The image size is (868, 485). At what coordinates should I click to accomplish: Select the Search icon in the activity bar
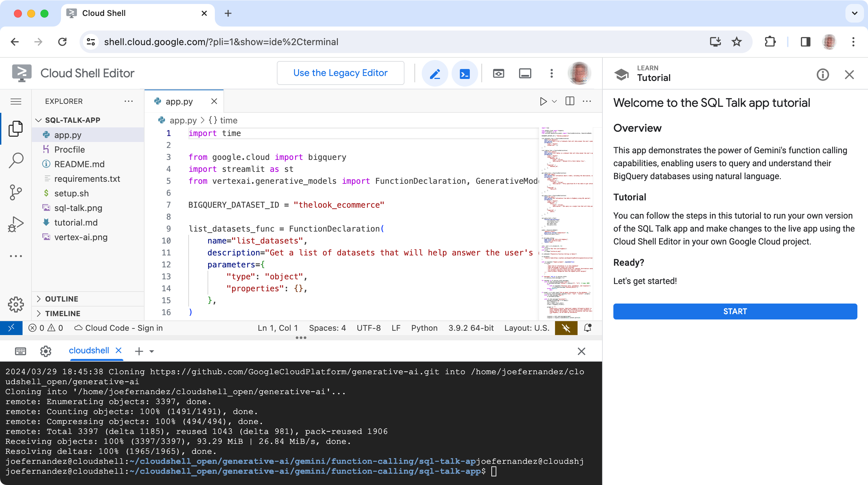coord(16,160)
